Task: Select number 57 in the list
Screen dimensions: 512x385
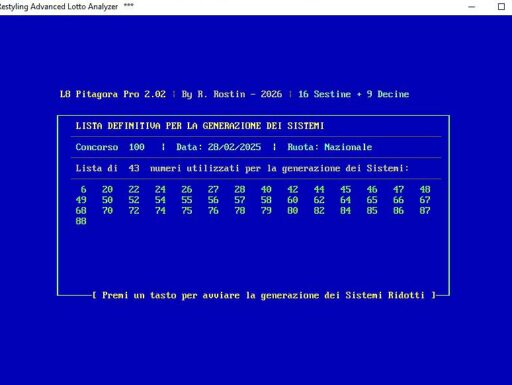Action: pyautogui.click(x=240, y=200)
